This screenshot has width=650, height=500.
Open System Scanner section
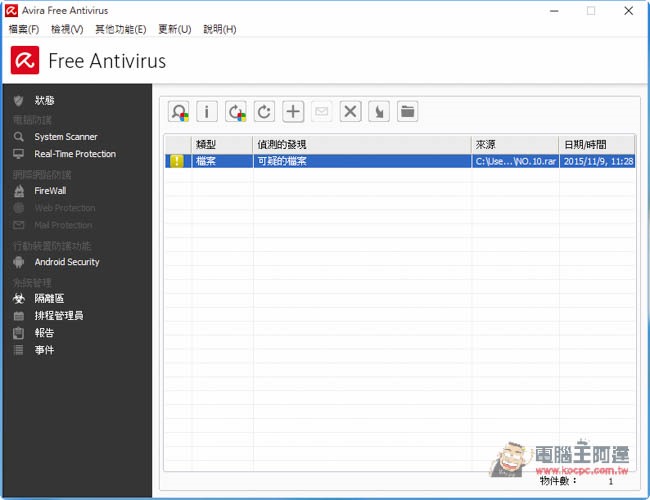[66, 137]
